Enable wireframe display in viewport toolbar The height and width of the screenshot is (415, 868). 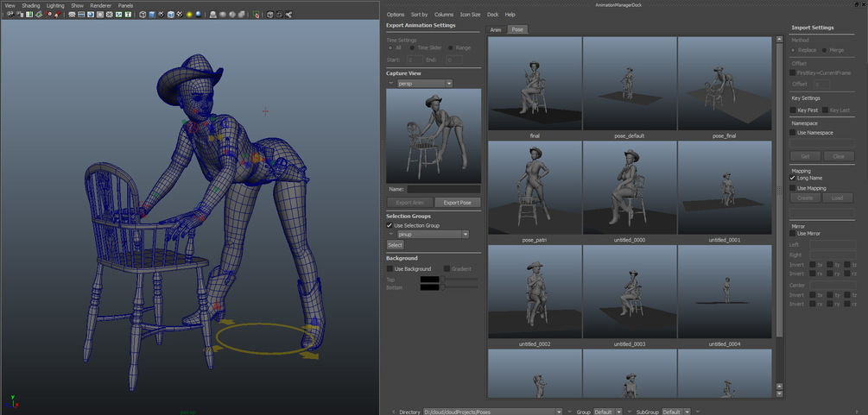143,15
